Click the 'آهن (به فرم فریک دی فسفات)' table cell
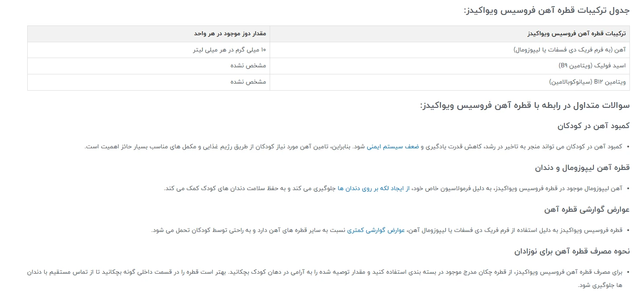This screenshot has height=301, width=644. 569,50
